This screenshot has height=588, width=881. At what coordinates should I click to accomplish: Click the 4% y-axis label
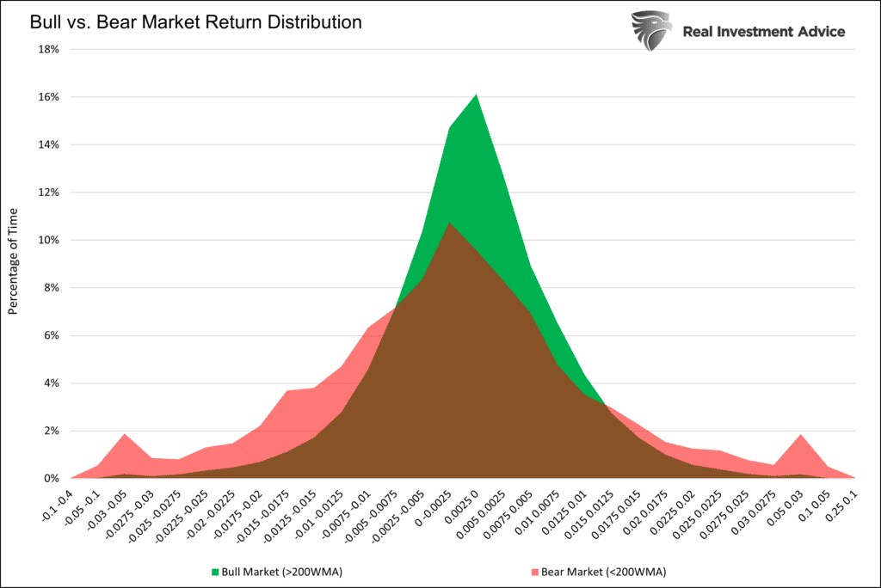point(51,383)
